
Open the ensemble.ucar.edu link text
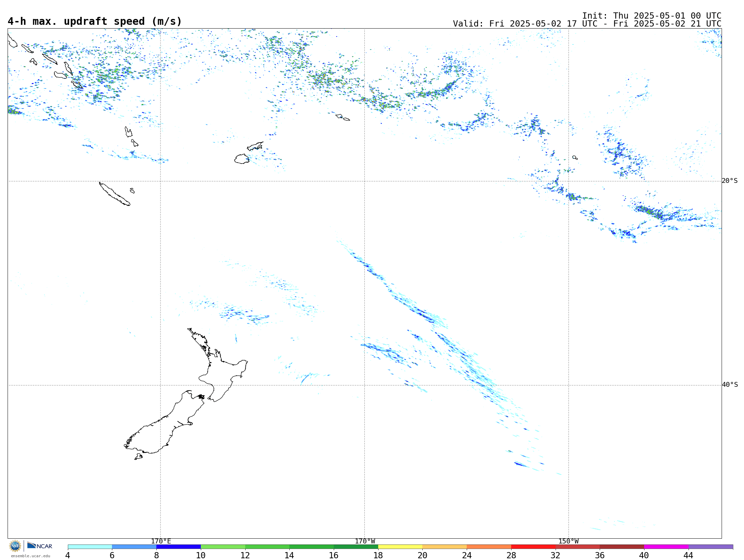pyautogui.click(x=30, y=556)
